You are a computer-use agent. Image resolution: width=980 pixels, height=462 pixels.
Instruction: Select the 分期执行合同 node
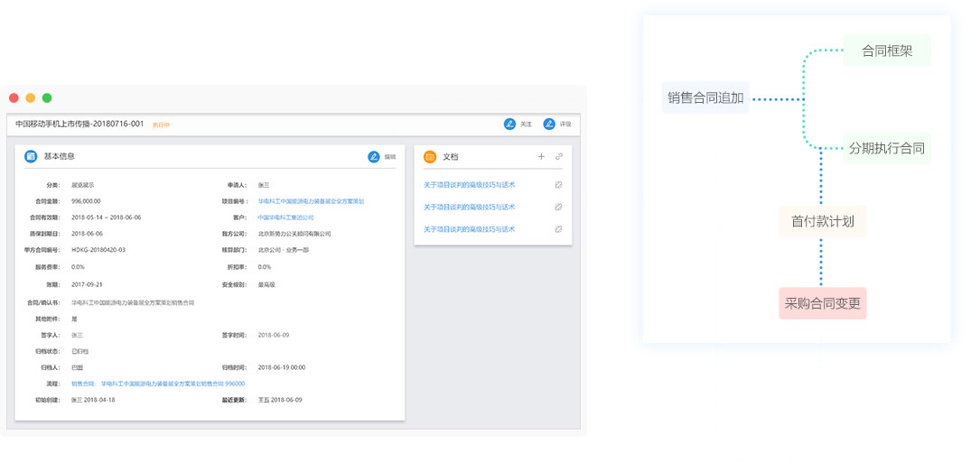click(886, 149)
